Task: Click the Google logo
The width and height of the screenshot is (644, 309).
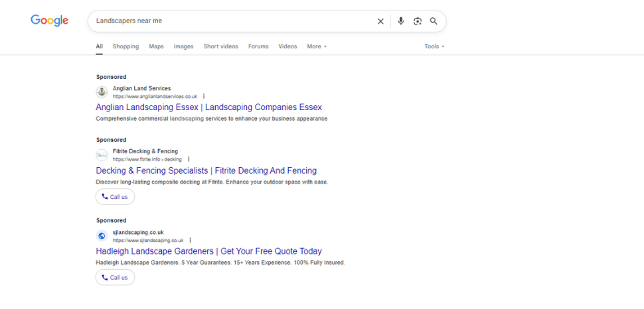Action: [x=50, y=21]
